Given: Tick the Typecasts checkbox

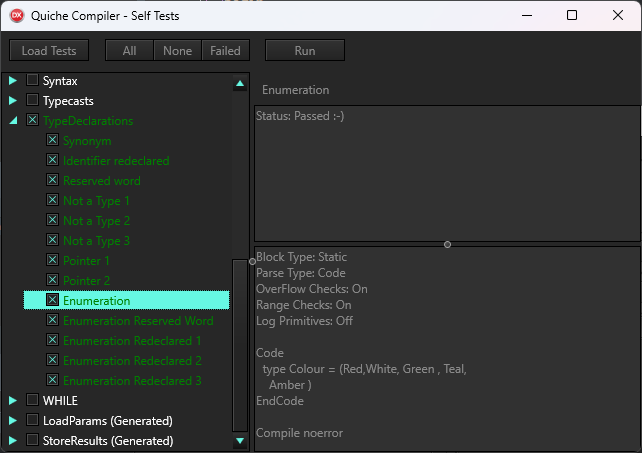Looking at the screenshot, I should tap(32, 100).
